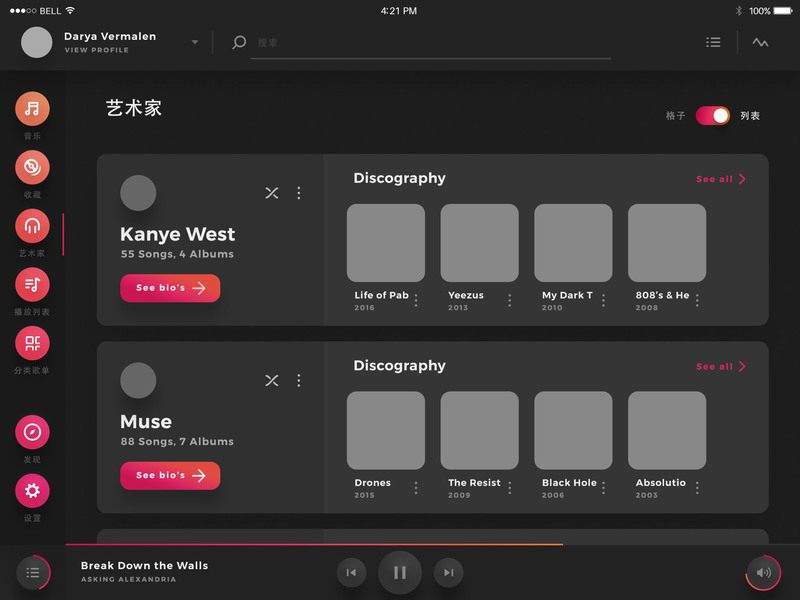Click Asking Alexandria artist name
Image resolution: width=800 pixels, height=600 pixels.
click(x=129, y=579)
